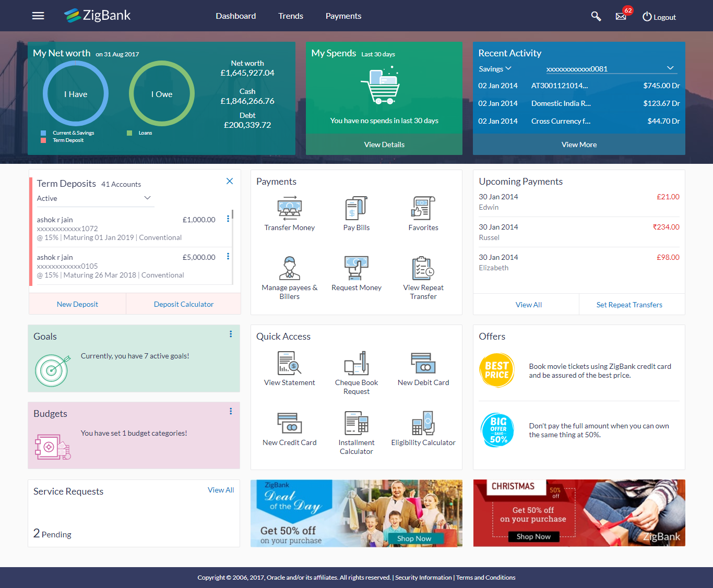Open Cheque Book Request icon
Screen dimensions: 713x588
[356, 363]
